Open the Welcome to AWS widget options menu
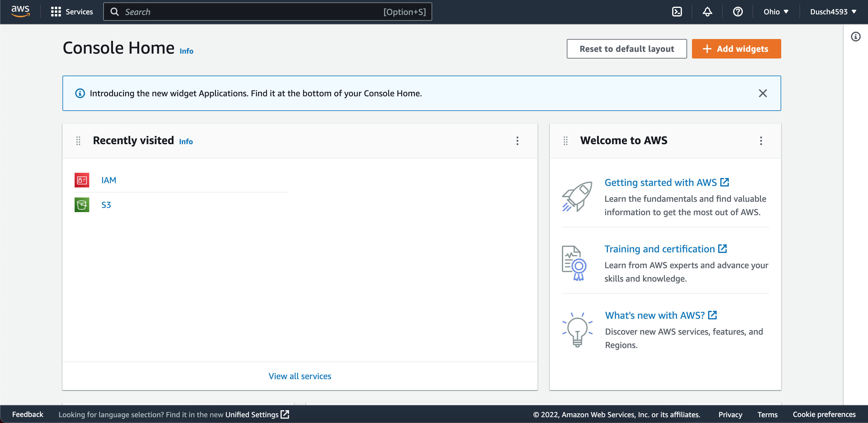 (x=760, y=140)
